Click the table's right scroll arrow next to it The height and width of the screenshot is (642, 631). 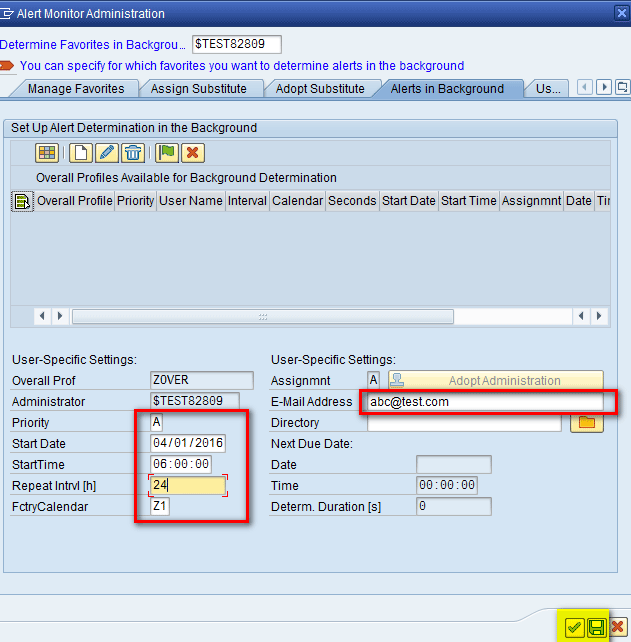(60, 316)
